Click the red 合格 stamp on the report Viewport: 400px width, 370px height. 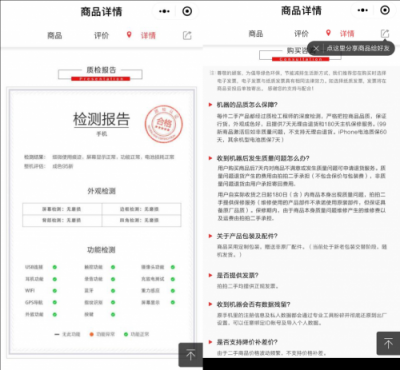coord(164,124)
